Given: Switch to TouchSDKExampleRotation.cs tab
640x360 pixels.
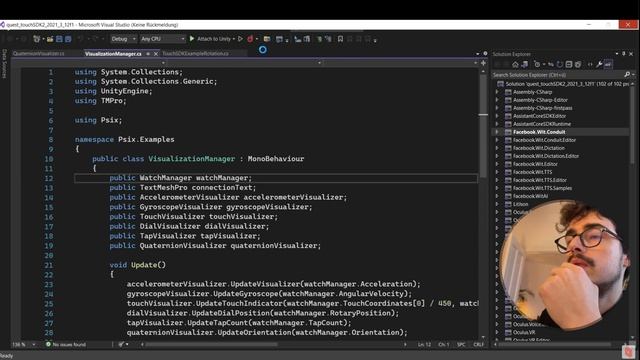Looking at the screenshot, I should (x=195, y=53).
